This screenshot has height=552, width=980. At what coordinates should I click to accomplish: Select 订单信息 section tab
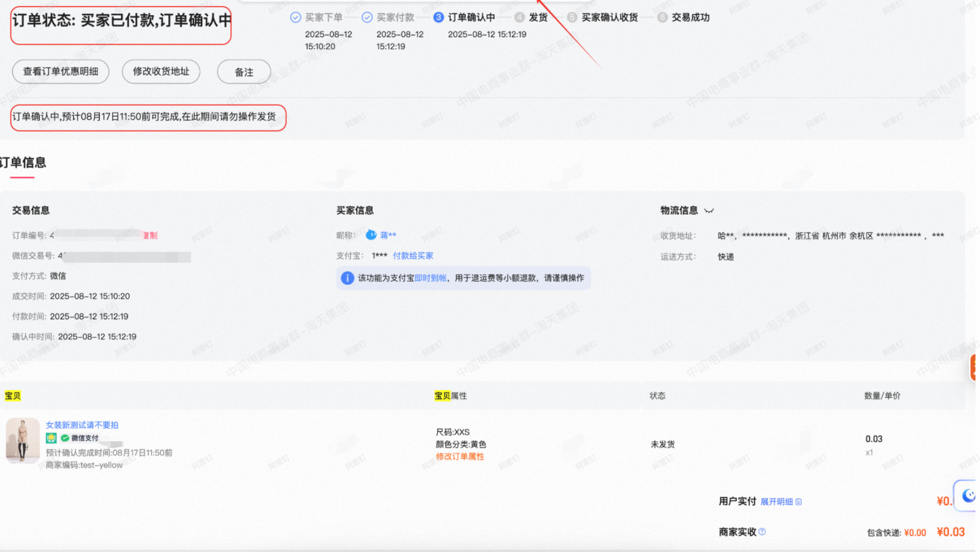[23, 163]
